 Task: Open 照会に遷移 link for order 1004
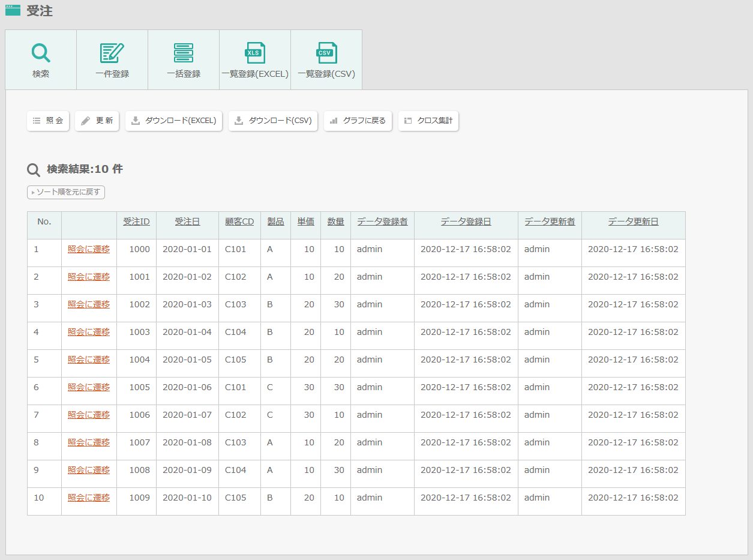(89, 360)
